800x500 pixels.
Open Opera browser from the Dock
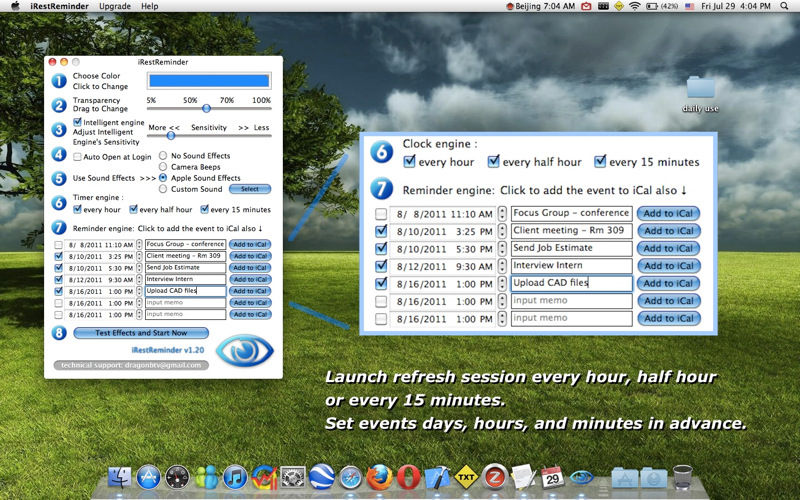coord(408,478)
